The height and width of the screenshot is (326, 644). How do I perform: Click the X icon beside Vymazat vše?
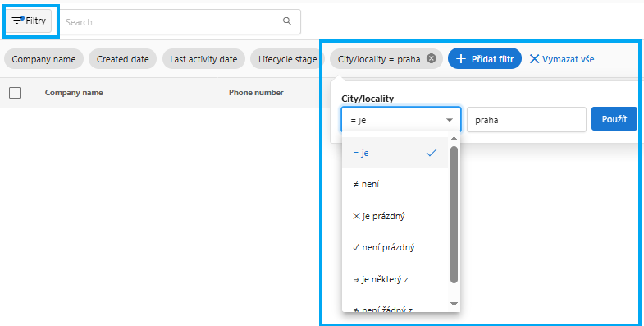[x=534, y=59]
